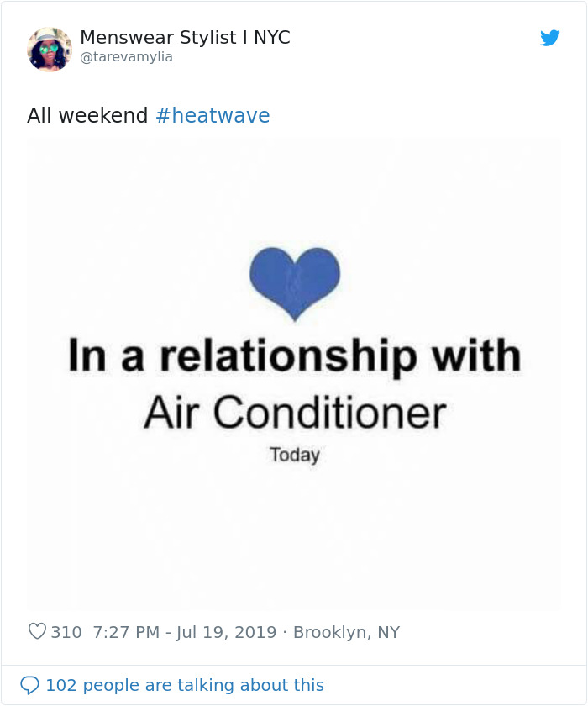This screenshot has height=706, width=588.
Task: Click the 7:27 PM tweet time
Action: click(125, 632)
